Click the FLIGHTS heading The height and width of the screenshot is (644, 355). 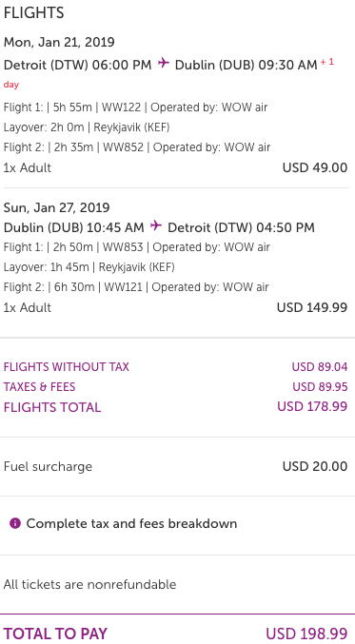tap(33, 12)
